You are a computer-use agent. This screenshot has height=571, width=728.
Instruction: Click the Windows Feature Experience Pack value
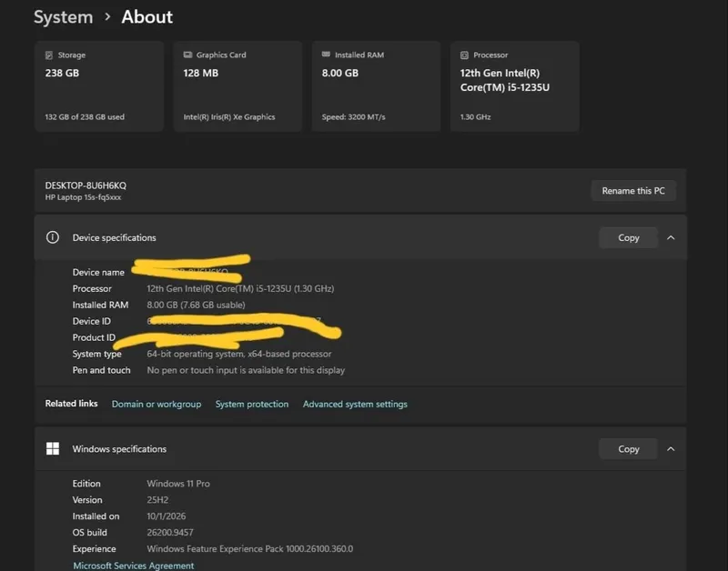click(249, 549)
